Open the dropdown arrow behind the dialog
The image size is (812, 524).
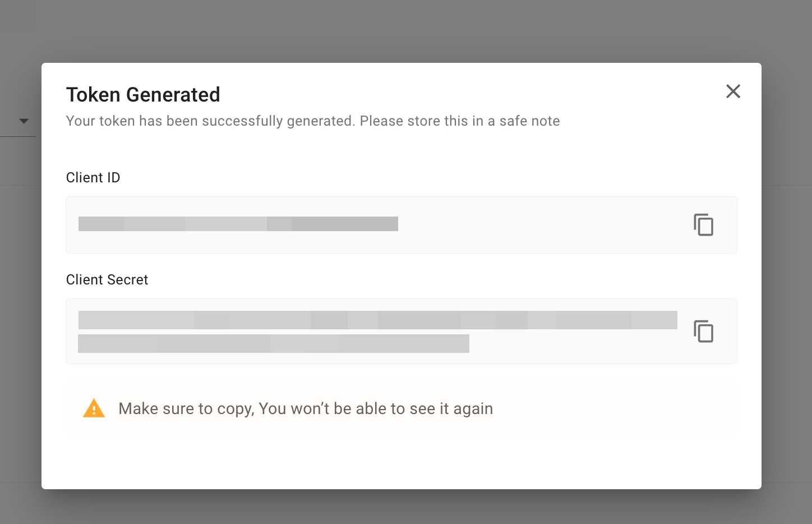tap(24, 121)
